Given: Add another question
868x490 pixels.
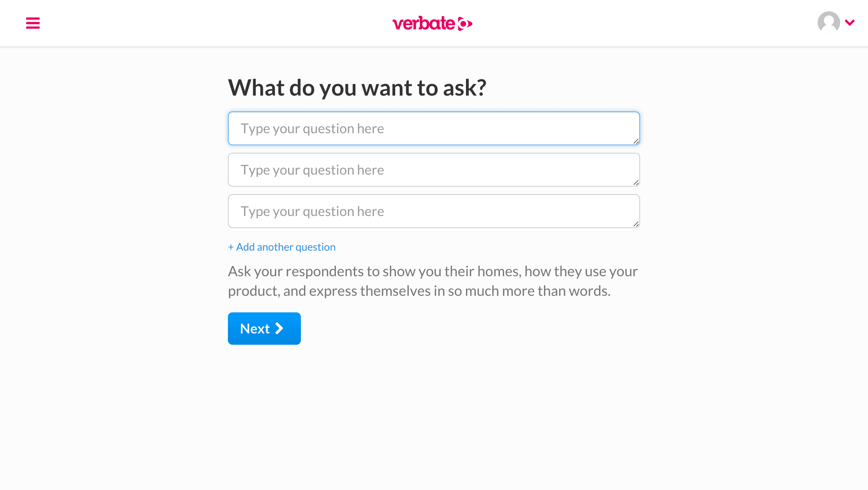Looking at the screenshot, I should point(282,247).
